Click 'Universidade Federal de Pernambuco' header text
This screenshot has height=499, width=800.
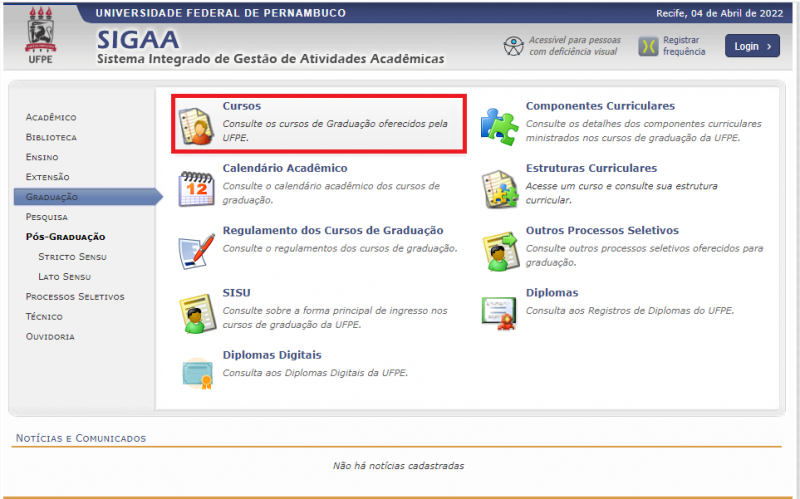pyautogui.click(x=220, y=13)
